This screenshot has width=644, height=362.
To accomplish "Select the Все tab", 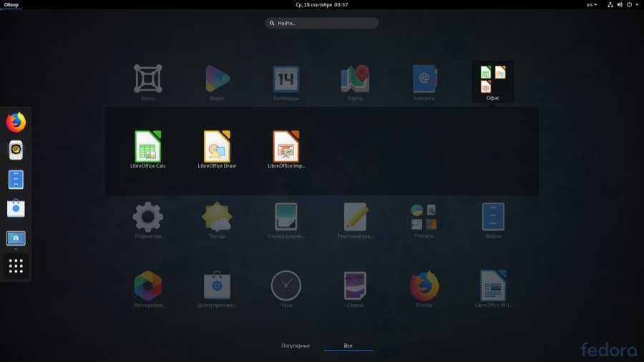I will [348, 346].
